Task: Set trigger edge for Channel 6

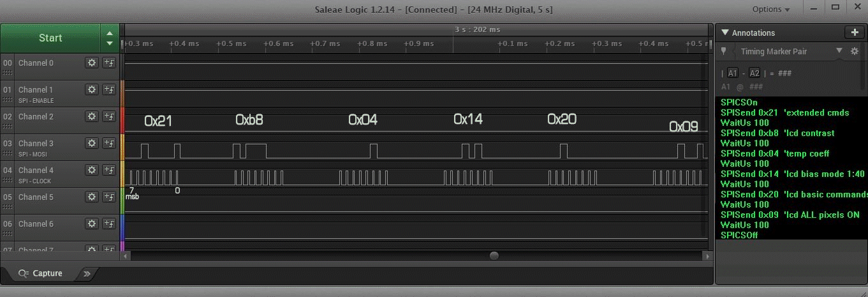Action: (x=108, y=224)
